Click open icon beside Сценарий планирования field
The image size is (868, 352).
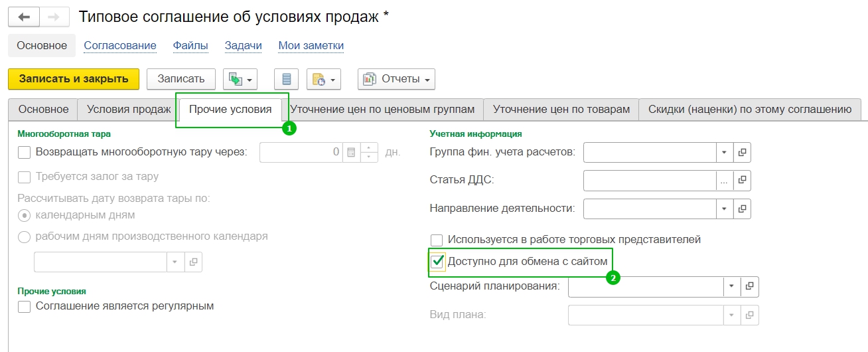750,286
